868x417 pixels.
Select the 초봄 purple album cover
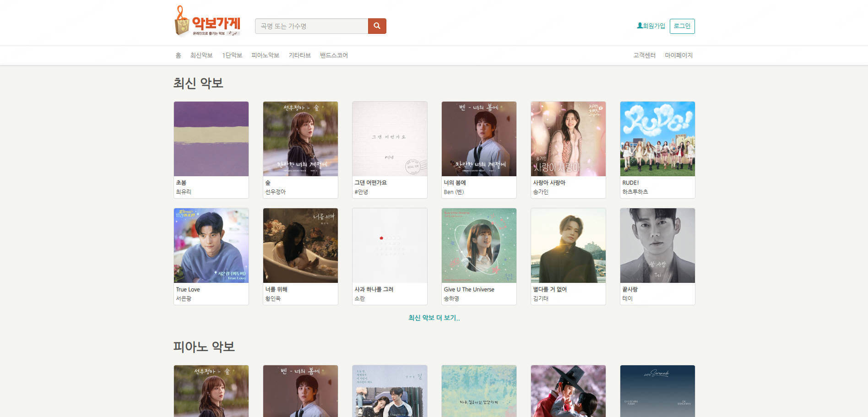tap(211, 139)
